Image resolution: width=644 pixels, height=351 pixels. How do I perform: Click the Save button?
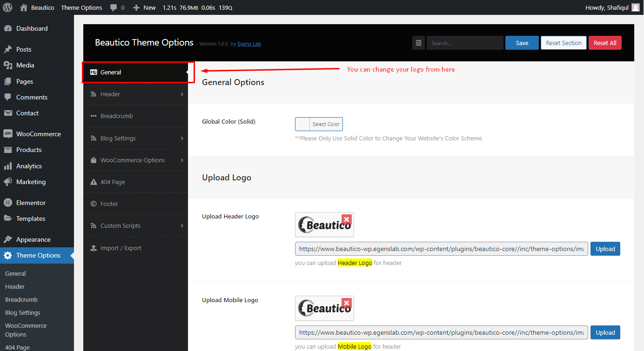pyautogui.click(x=522, y=43)
